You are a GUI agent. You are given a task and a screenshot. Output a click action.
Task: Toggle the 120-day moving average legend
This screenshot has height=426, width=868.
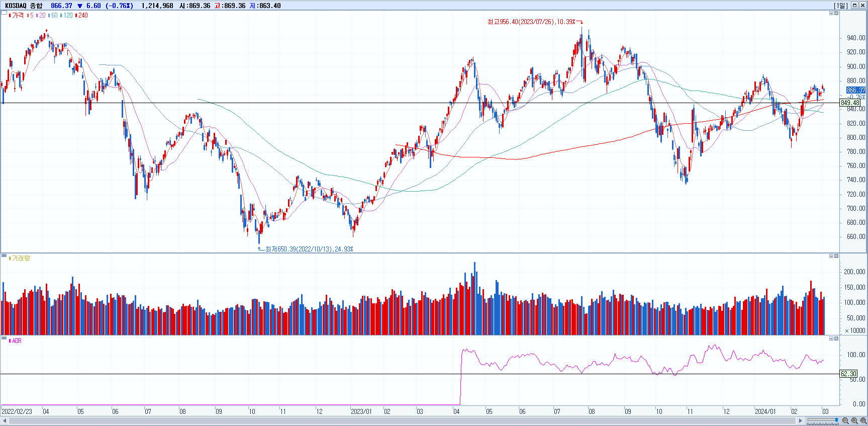point(66,16)
